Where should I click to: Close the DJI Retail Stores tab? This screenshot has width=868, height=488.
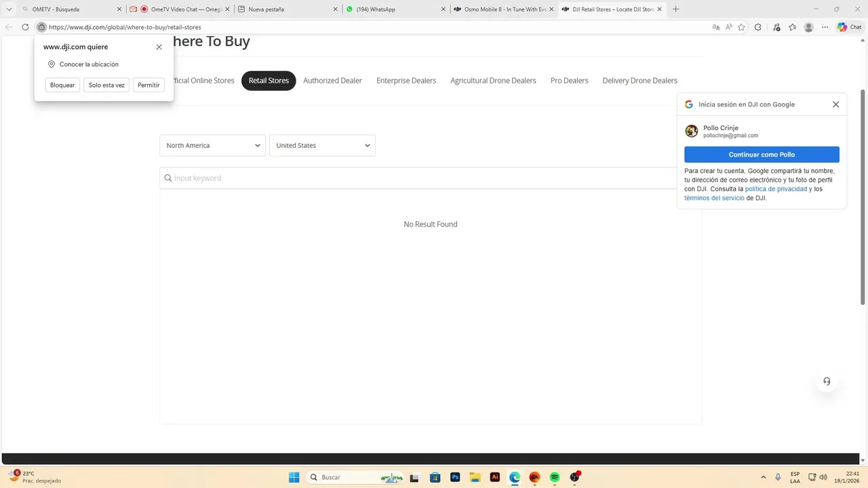click(659, 9)
